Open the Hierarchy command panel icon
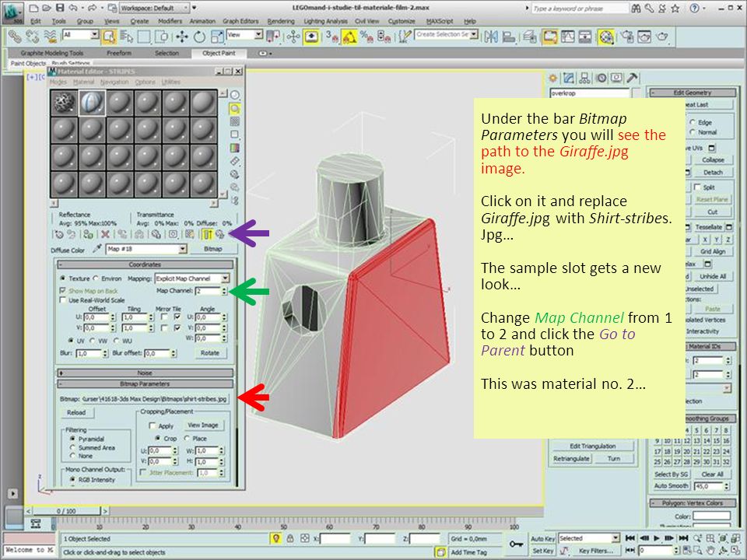 585,78
